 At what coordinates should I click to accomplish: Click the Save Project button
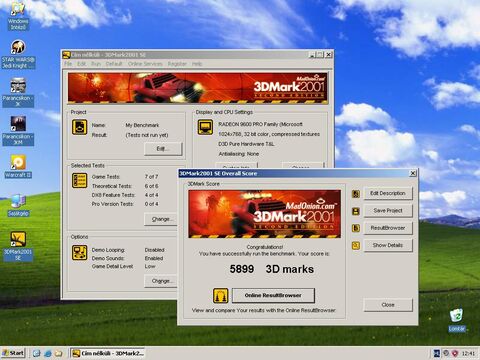click(x=388, y=211)
